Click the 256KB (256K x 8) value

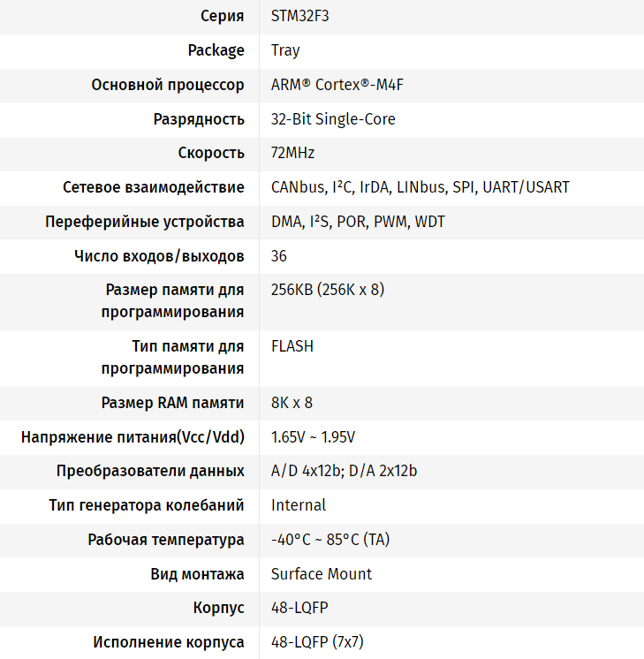pos(328,290)
